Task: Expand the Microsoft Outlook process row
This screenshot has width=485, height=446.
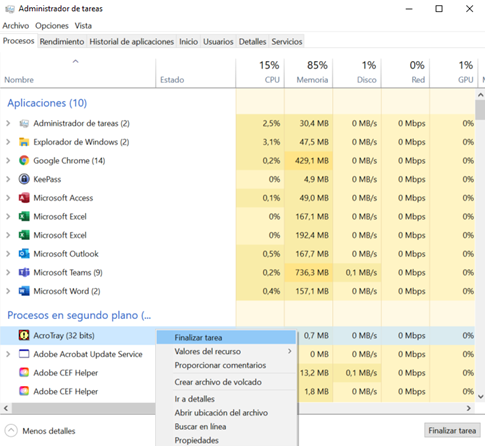Action: point(8,254)
